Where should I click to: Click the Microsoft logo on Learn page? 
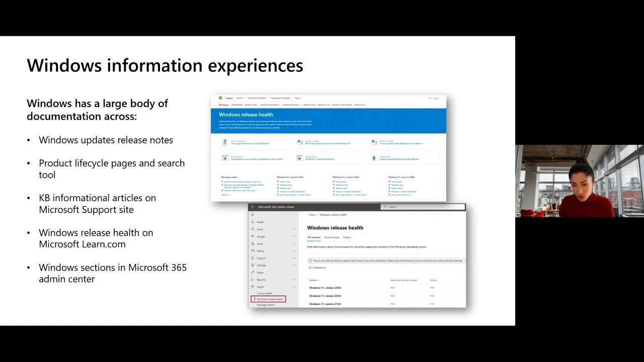click(x=220, y=98)
